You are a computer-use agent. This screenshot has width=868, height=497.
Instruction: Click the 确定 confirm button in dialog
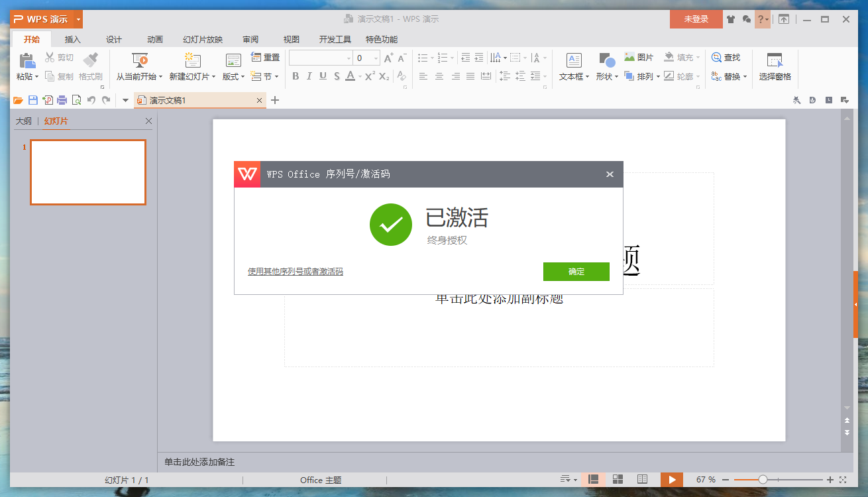click(x=576, y=272)
